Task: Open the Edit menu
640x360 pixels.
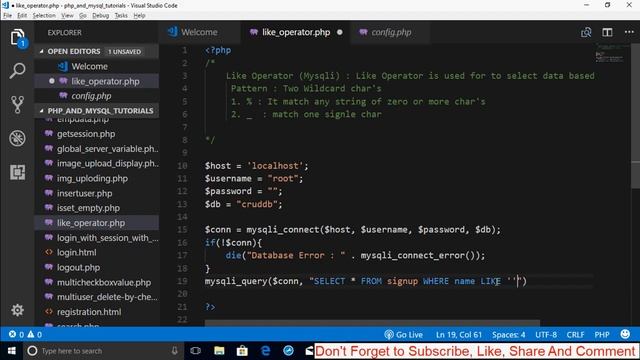Action: point(22,16)
